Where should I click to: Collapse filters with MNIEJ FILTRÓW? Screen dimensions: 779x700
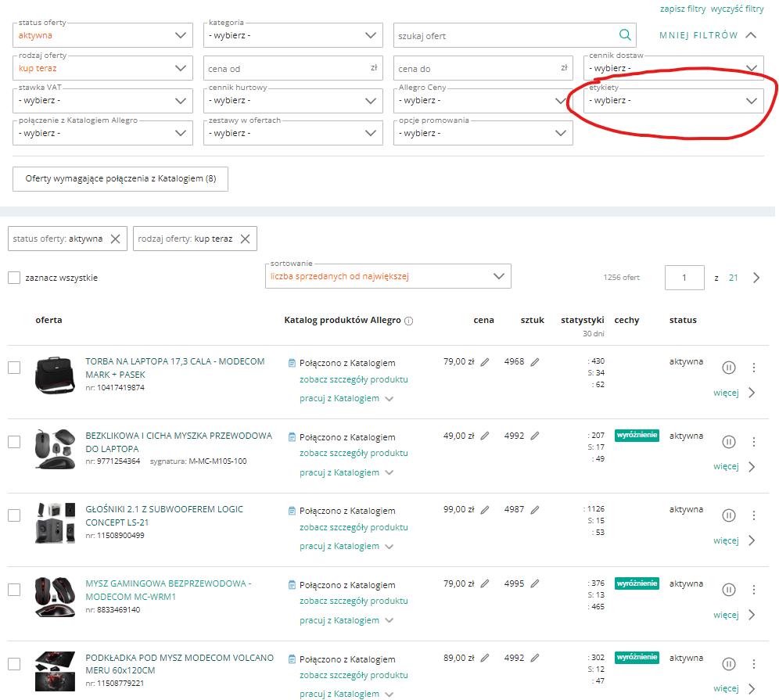(x=708, y=35)
